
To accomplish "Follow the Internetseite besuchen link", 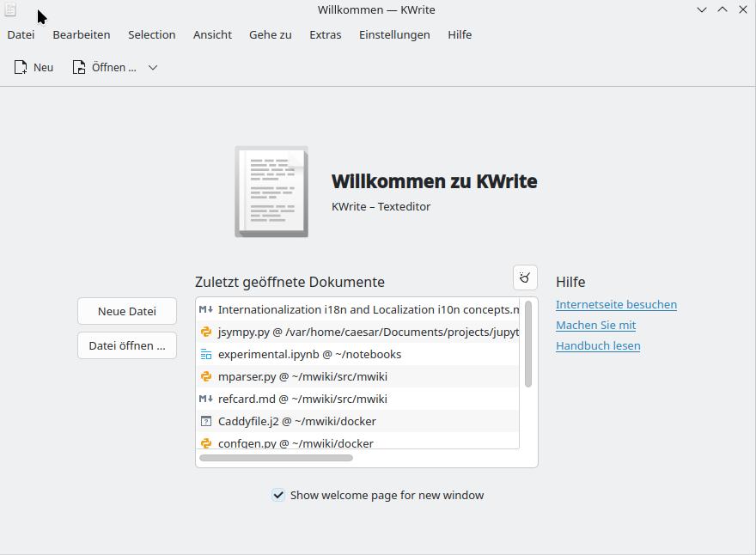I will [x=616, y=304].
